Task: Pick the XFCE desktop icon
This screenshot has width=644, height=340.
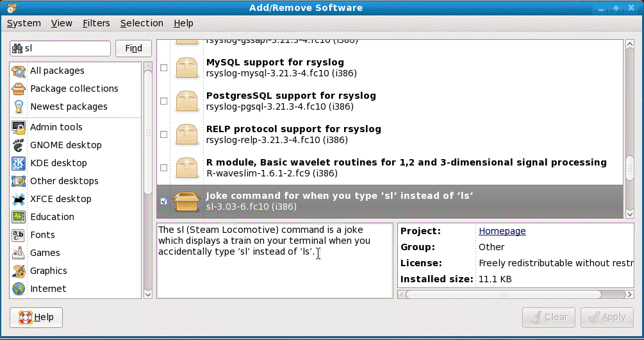Action: 19,199
